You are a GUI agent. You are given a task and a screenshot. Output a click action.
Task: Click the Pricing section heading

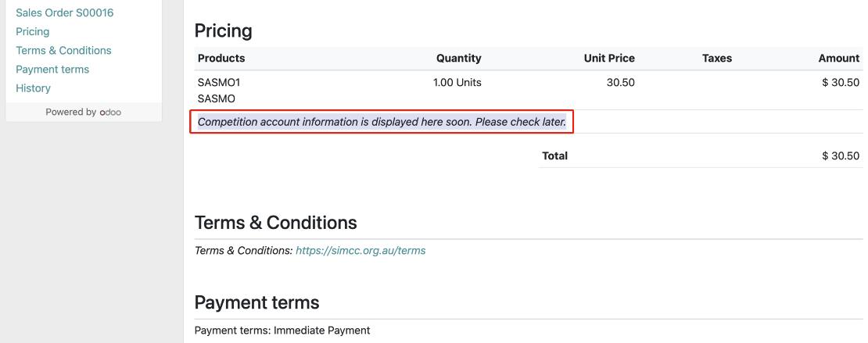(x=223, y=31)
